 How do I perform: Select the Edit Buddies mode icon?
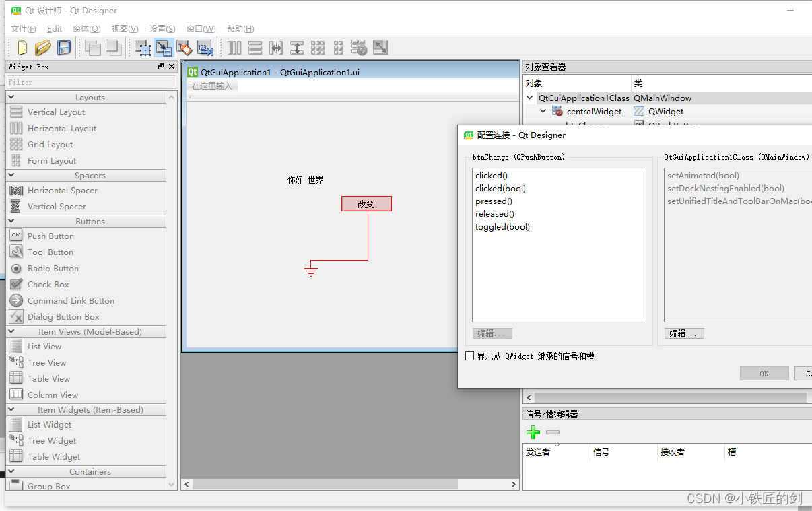pos(183,48)
